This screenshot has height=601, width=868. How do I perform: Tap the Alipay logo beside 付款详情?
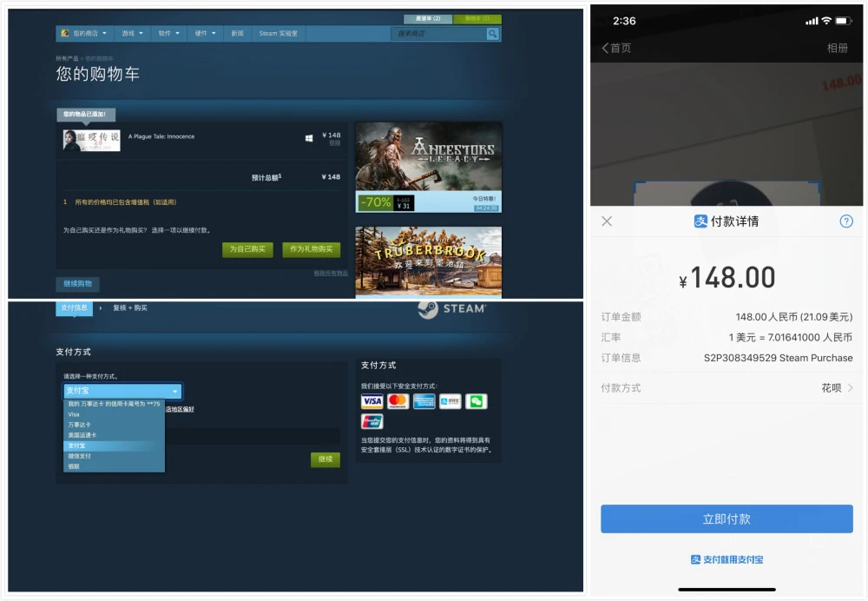(700, 221)
